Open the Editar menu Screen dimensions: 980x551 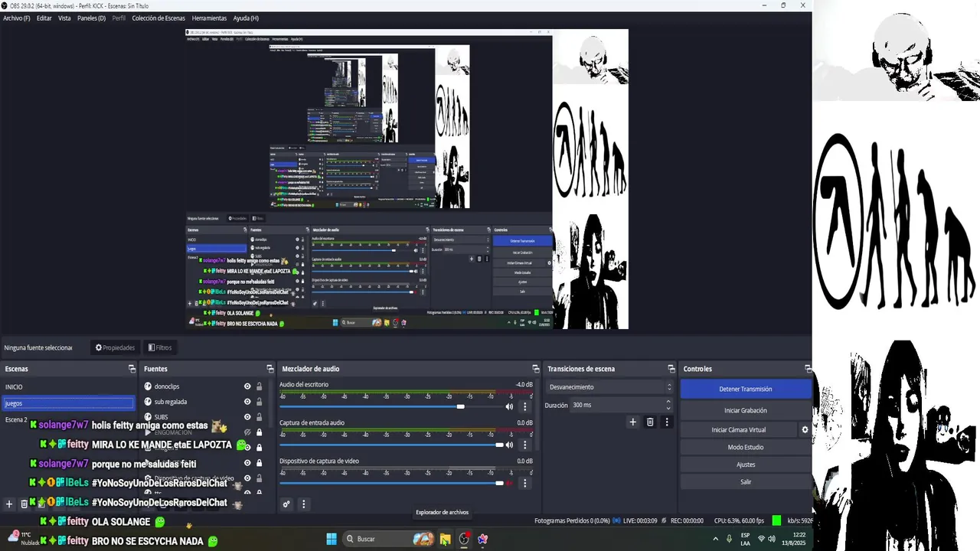pyautogui.click(x=44, y=18)
